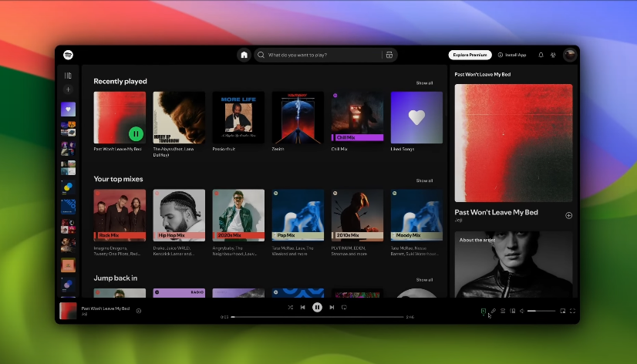Seek within the song progress bar
The image size is (637, 364).
click(317, 317)
